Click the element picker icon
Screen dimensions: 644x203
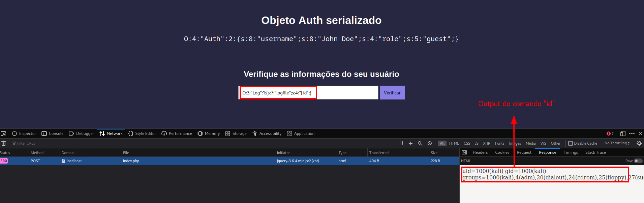click(x=3, y=134)
